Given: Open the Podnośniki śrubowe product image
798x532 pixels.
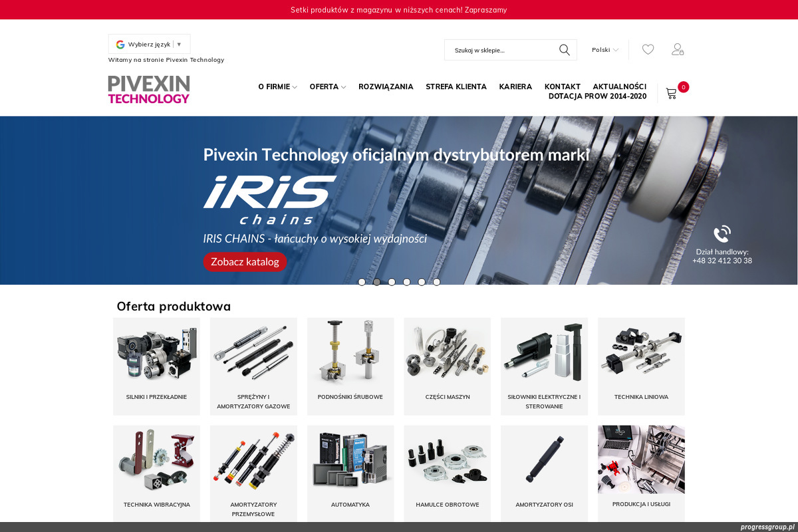Looking at the screenshot, I should (x=350, y=352).
